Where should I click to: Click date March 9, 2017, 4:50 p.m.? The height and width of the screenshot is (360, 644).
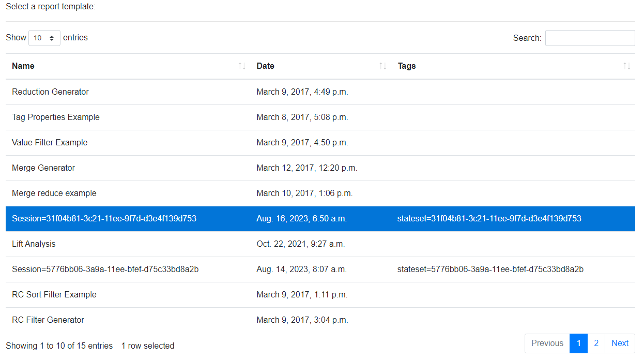[x=302, y=143]
